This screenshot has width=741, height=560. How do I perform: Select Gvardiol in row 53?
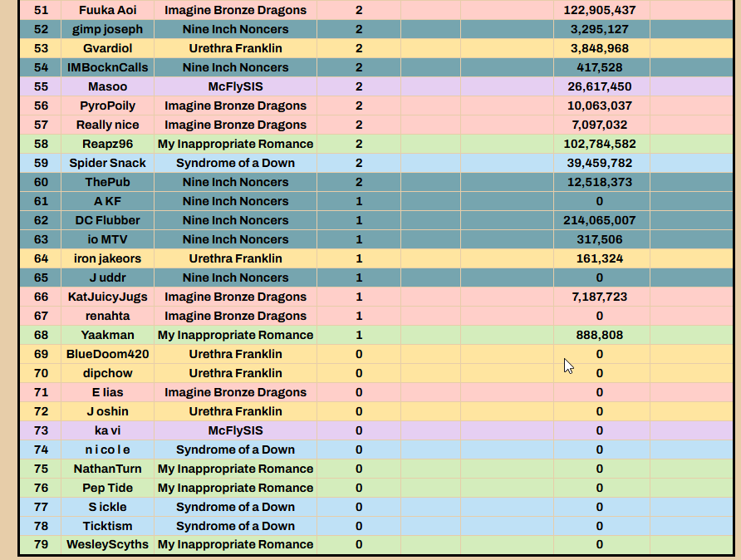pos(108,48)
